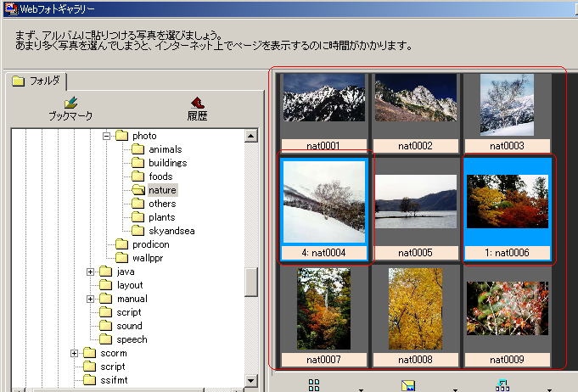The image size is (578, 392).
Task: Select the nat0008 yellow tree thumbnail
Action: pyautogui.click(x=415, y=309)
